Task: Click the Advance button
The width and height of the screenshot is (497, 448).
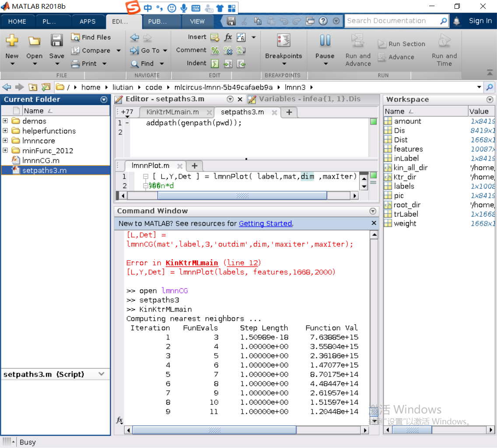Action: [x=396, y=57]
